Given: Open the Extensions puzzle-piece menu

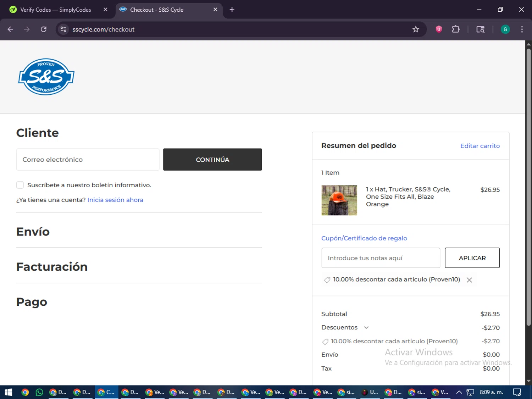Looking at the screenshot, I should coord(456,29).
